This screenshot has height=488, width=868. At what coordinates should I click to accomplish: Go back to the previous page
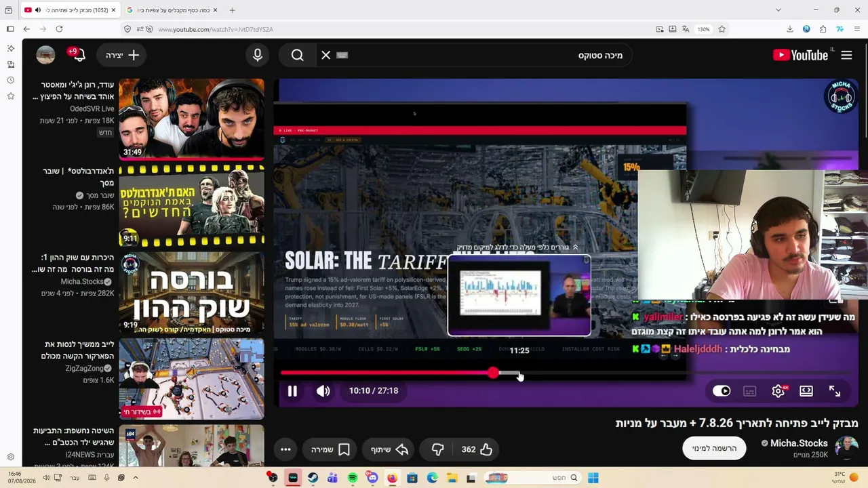coord(26,29)
